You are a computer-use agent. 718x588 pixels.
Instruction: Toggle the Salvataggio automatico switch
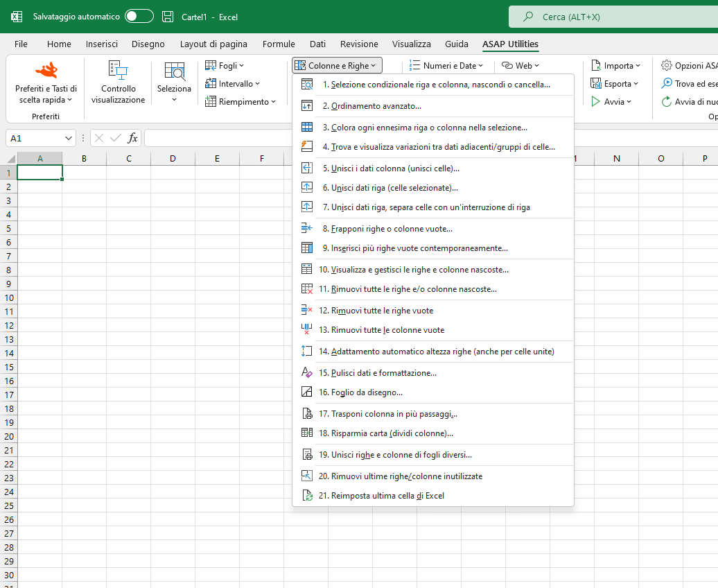tap(139, 17)
